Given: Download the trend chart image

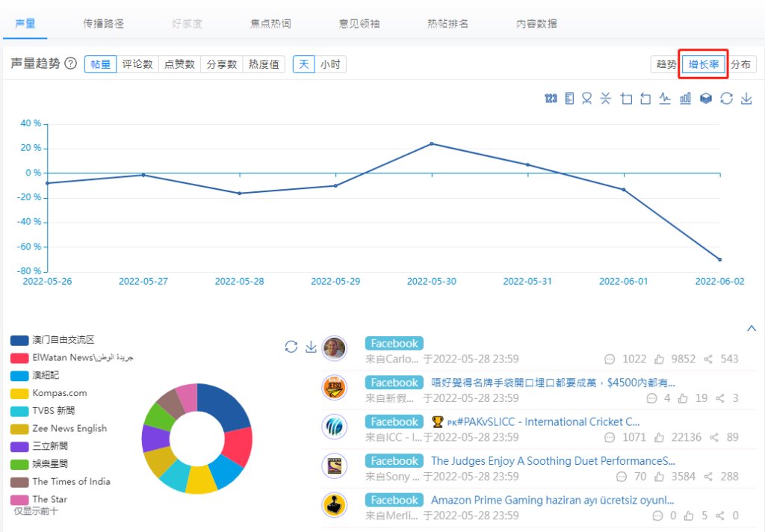Looking at the screenshot, I should click(x=746, y=99).
